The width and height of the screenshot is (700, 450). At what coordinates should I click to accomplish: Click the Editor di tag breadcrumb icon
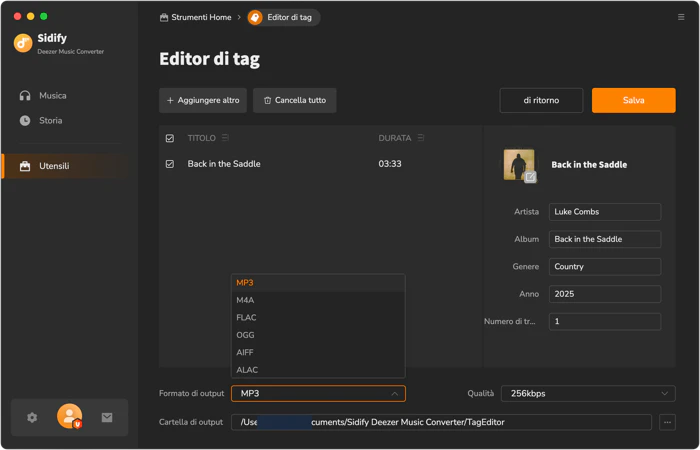tap(255, 17)
